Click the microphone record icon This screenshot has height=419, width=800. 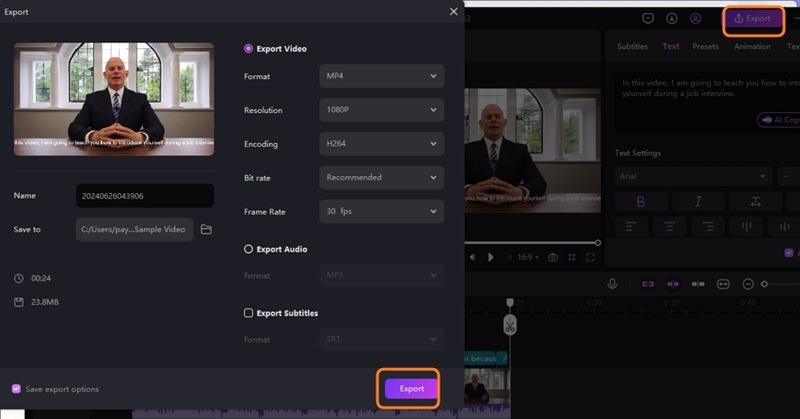[612, 284]
